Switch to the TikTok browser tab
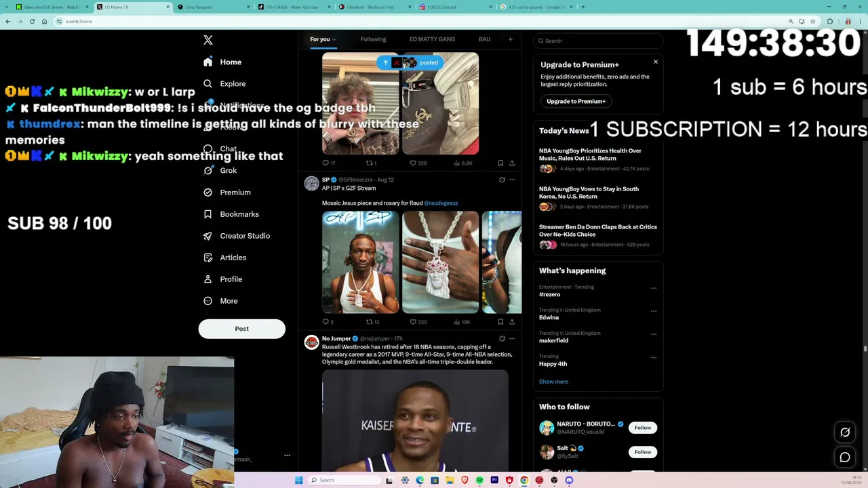The height and width of the screenshot is (488, 868). pos(294,7)
